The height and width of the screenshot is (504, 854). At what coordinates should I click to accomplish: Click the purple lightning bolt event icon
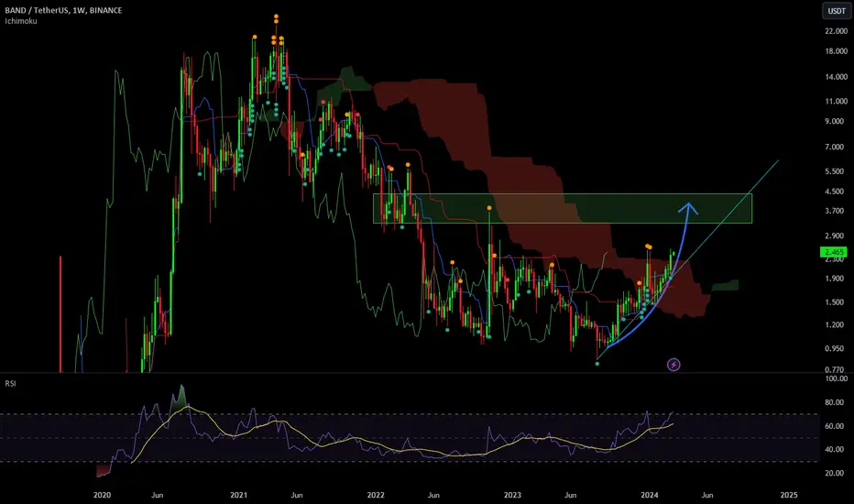pyautogui.click(x=673, y=365)
